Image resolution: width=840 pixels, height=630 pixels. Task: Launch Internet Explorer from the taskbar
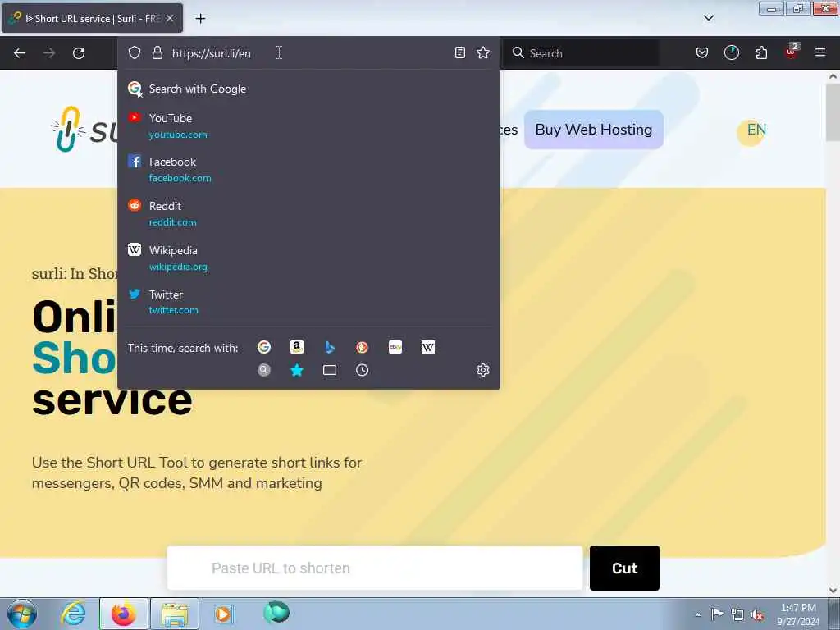pyautogui.click(x=73, y=614)
